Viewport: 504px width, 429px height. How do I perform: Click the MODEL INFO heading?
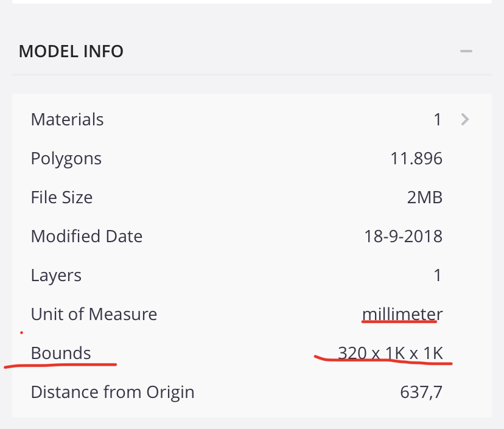click(x=71, y=51)
